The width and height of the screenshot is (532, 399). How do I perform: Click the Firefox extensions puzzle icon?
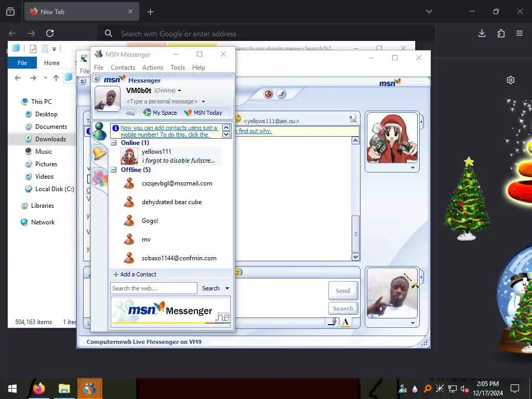(x=501, y=33)
